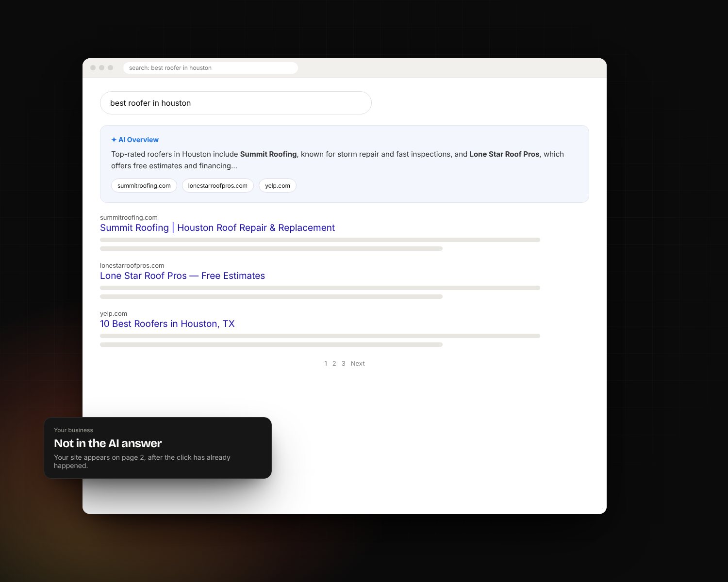Click Next in pagination
The height and width of the screenshot is (582, 728).
(358, 364)
